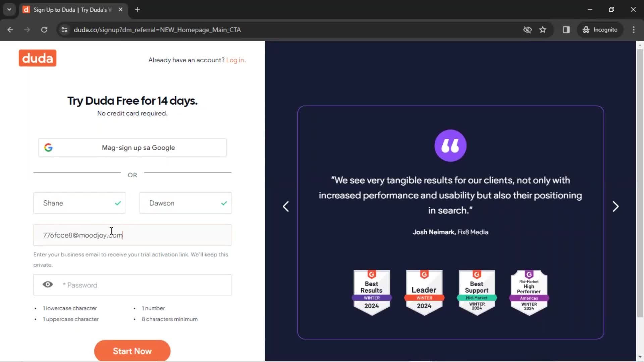Expand the tab search dropdown
Image resolution: width=644 pixels, height=362 pixels.
9,10
